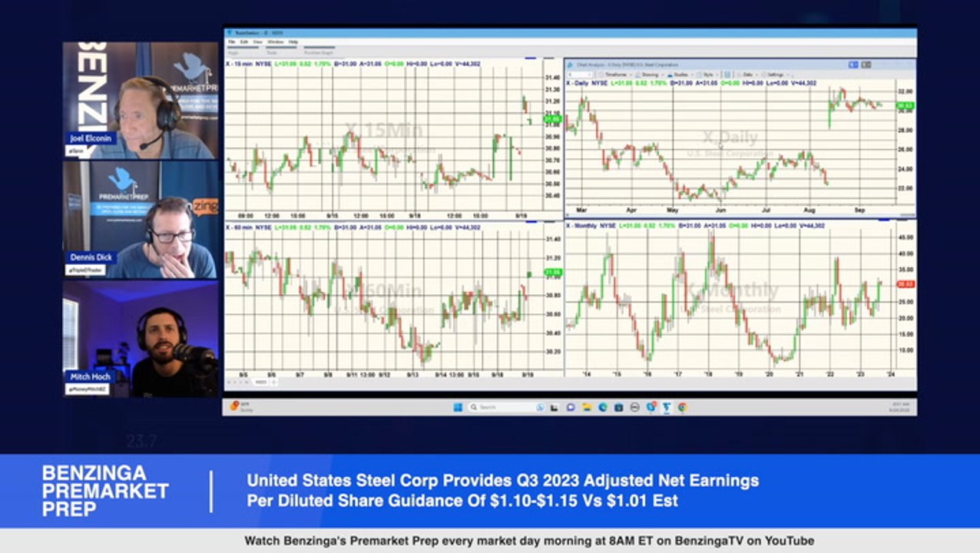This screenshot has height=553, width=980.
Task: Click the United States Steel Corp headline text
Action: tap(502, 491)
